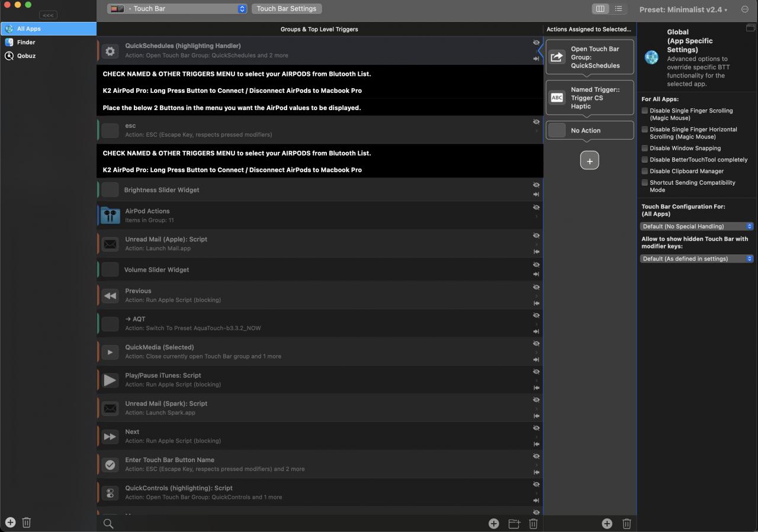Click the Unread Mail (Spark) envelope icon
Image resolution: width=758 pixels, height=532 pixels.
pos(110,408)
